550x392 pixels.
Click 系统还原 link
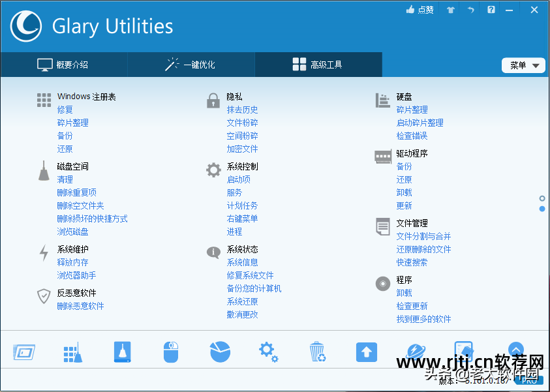pos(243,301)
